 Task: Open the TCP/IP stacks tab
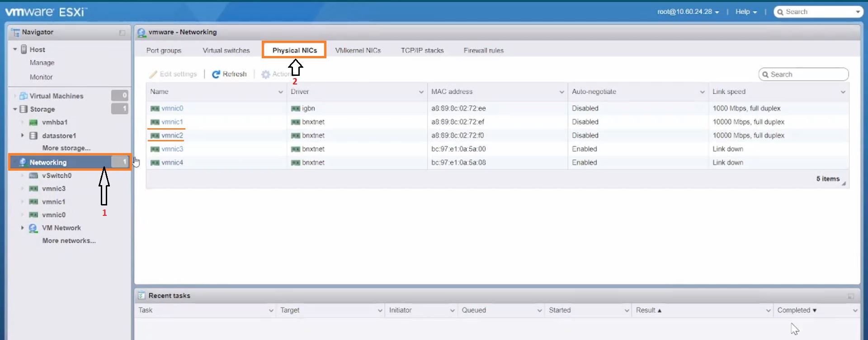pyautogui.click(x=422, y=50)
